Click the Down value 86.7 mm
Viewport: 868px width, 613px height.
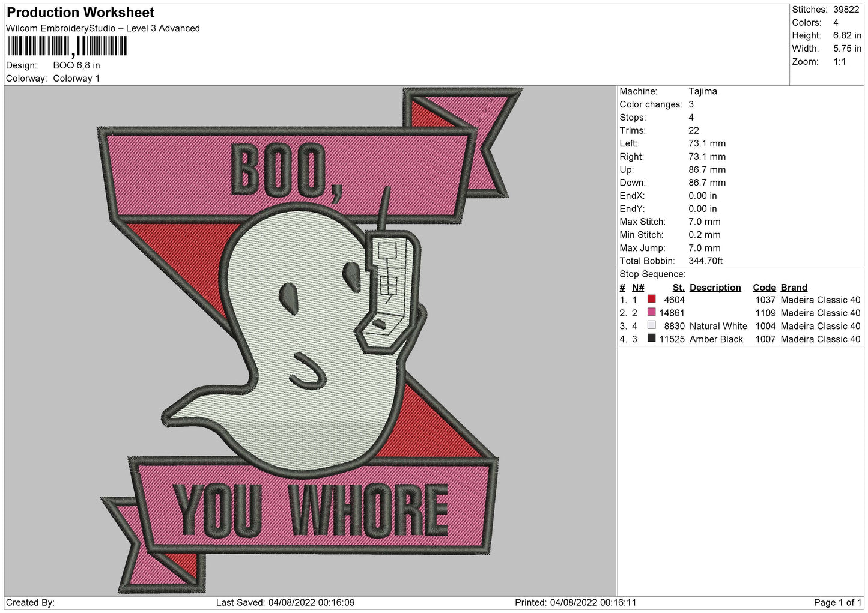pyautogui.click(x=707, y=183)
